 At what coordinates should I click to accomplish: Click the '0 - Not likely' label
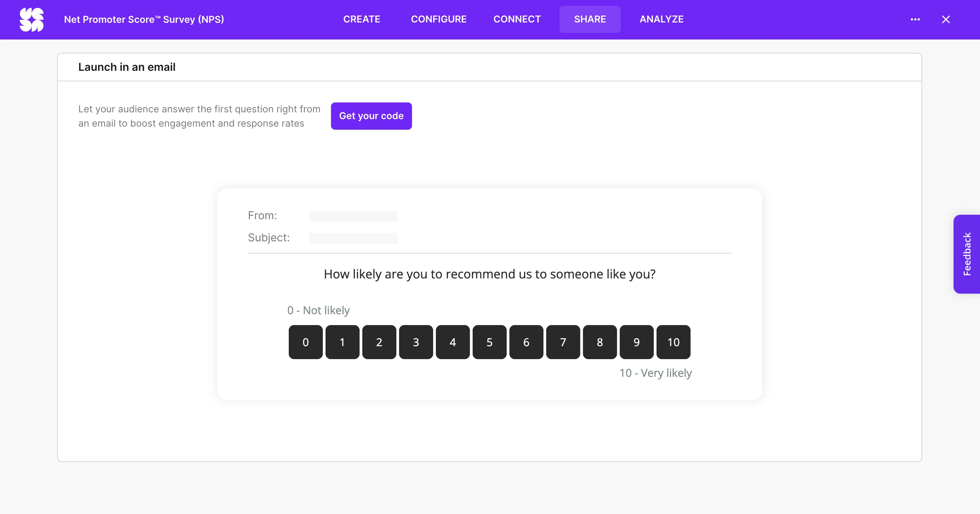[318, 310]
